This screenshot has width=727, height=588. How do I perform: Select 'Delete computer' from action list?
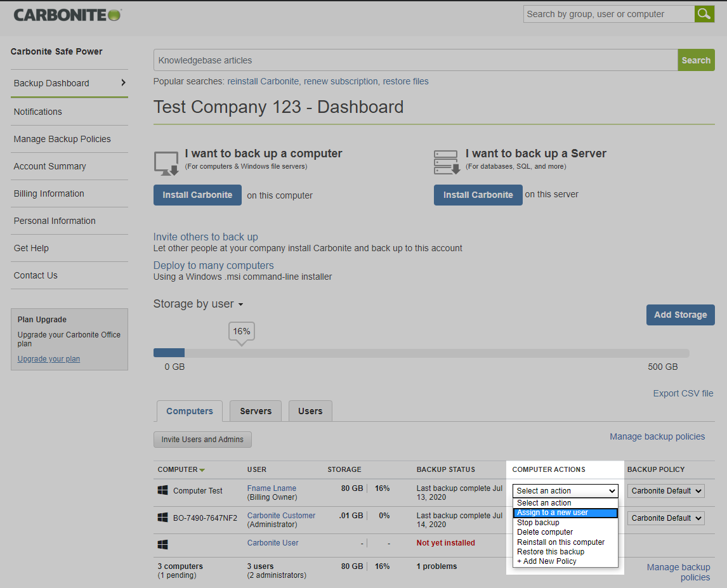(x=545, y=532)
